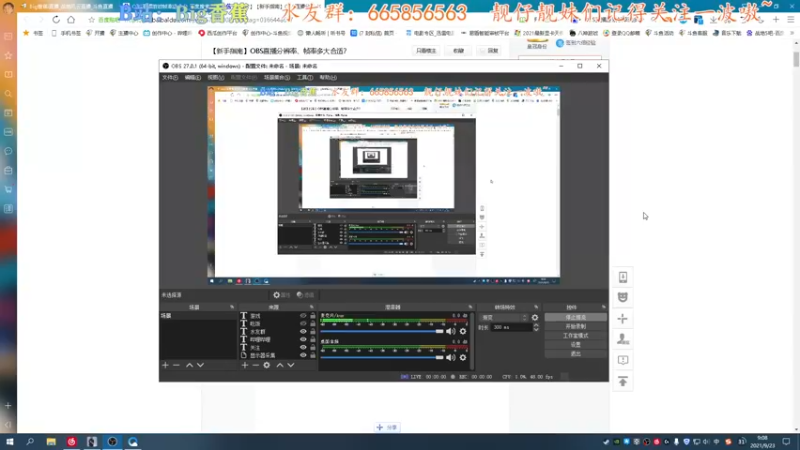Click browser page back-to-top arrow icon

coord(622,381)
